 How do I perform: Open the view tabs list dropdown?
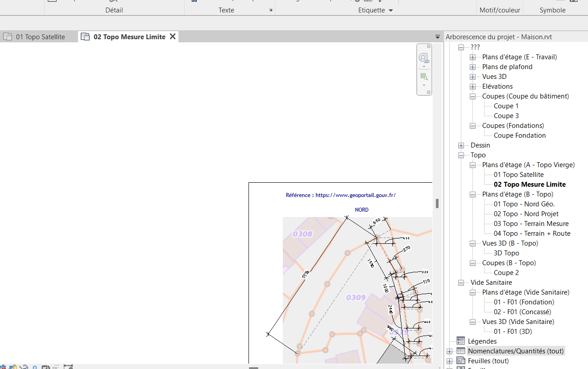pos(438,37)
